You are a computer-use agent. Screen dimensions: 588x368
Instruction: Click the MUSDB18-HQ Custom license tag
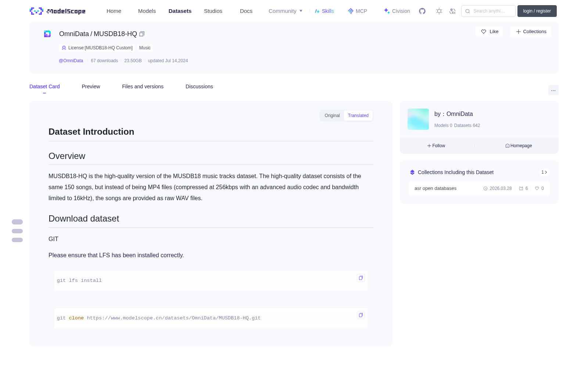coord(97,48)
